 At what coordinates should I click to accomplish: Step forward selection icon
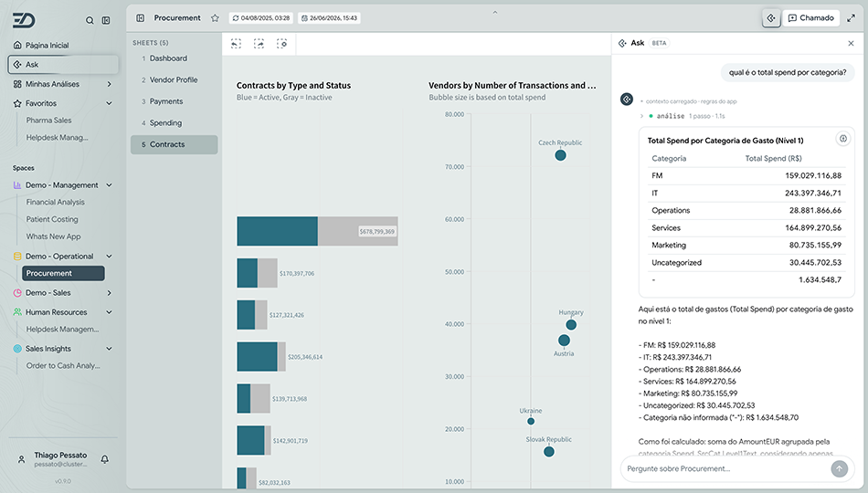[259, 44]
